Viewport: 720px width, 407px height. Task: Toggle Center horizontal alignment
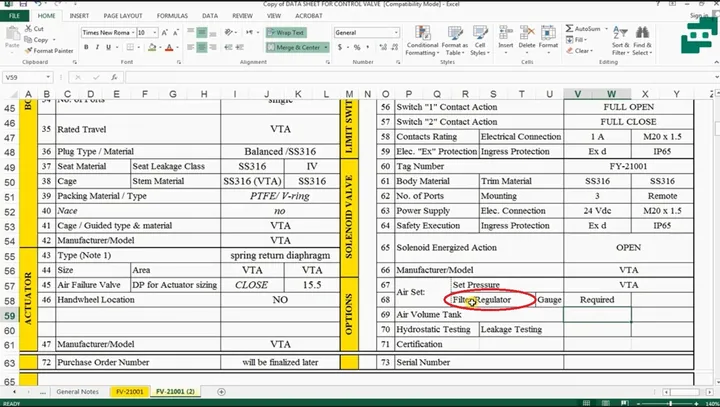[202, 47]
